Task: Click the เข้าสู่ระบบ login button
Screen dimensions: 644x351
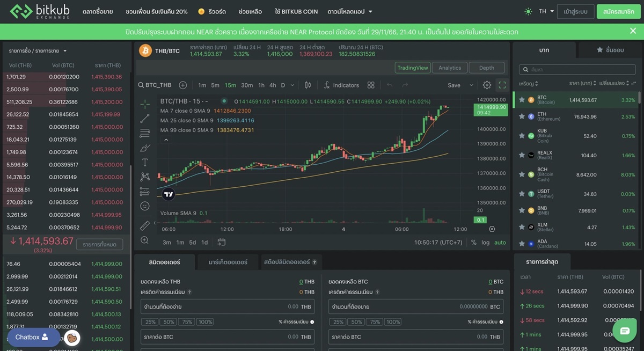Action: (575, 11)
